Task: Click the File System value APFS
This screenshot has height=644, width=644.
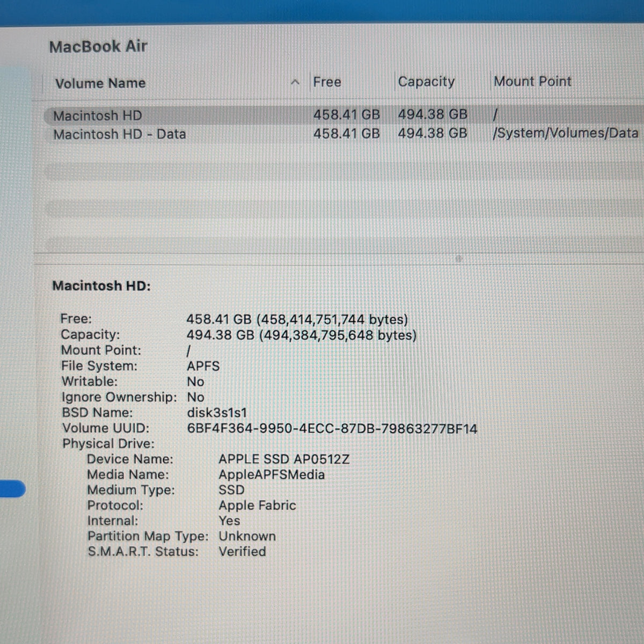Action: pos(203,366)
